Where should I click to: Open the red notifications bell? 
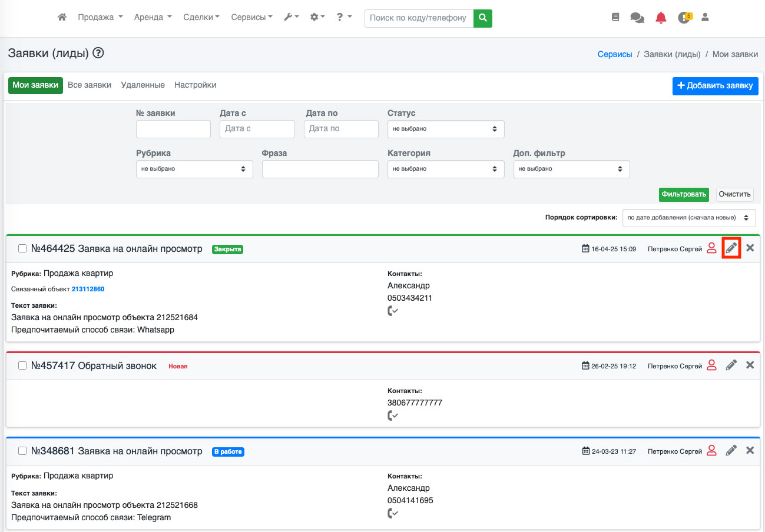click(x=661, y=18)
